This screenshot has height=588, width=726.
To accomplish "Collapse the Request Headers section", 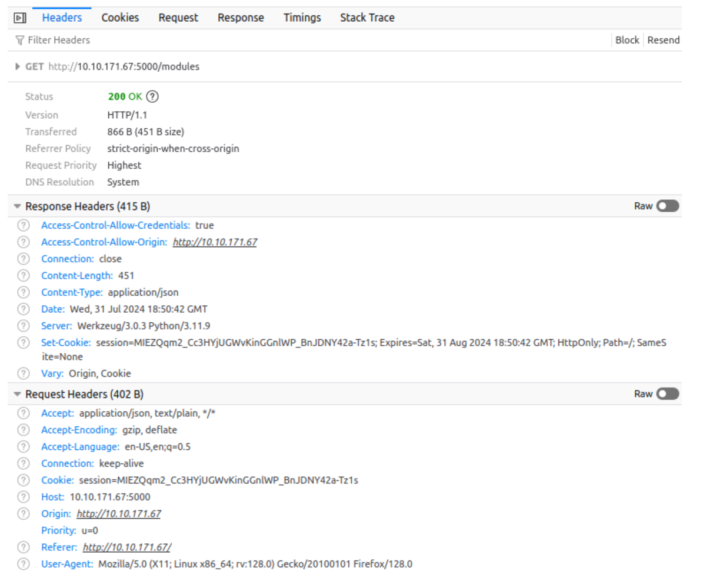I will tap(17, 394).
